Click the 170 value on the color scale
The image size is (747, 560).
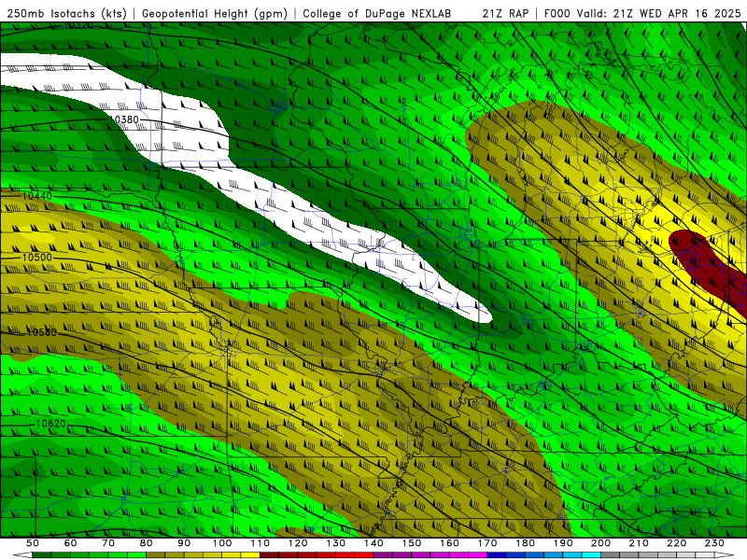pos(486,543)
